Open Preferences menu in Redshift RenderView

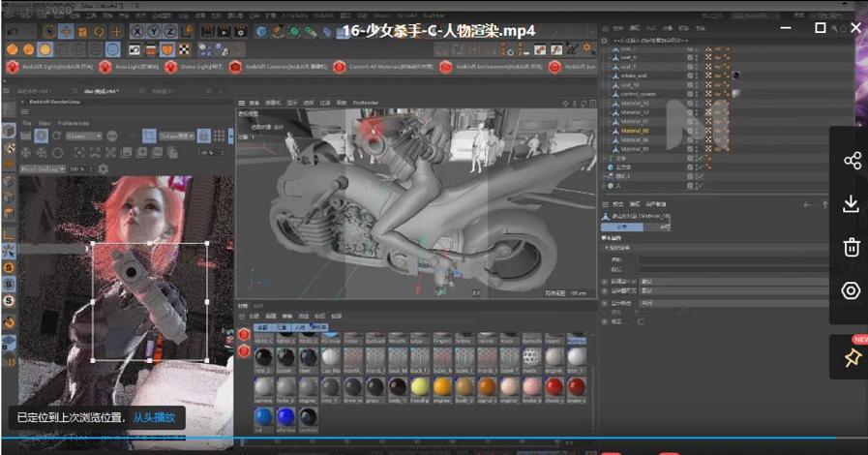pyautogui.click(x=74, y=123)
